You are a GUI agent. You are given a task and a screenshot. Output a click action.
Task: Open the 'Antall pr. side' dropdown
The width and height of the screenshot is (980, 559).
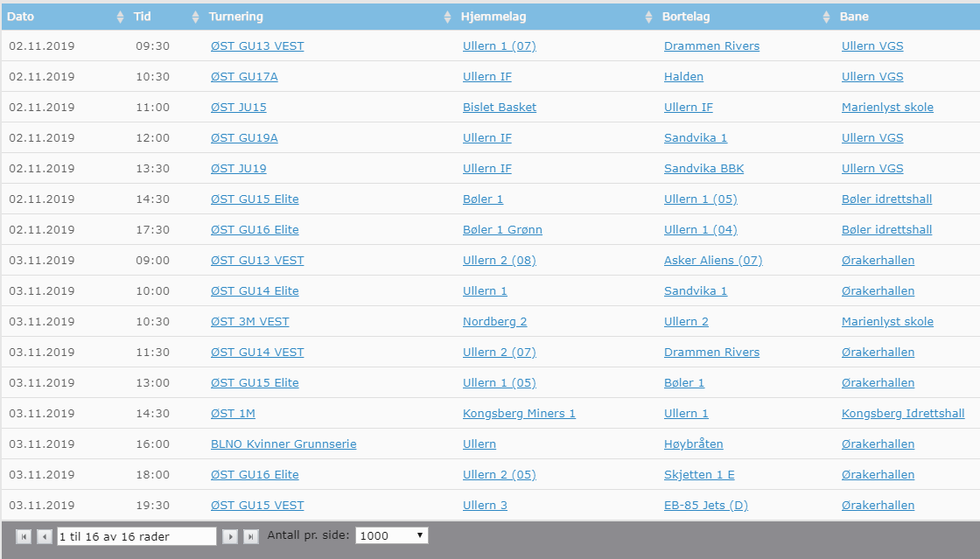click(392, 535)
